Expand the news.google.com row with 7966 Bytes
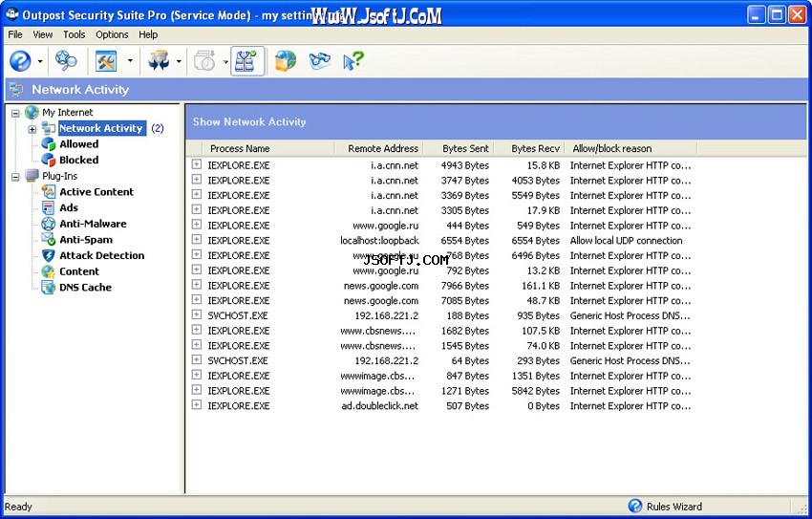812x519 pixels. (196, 285)
